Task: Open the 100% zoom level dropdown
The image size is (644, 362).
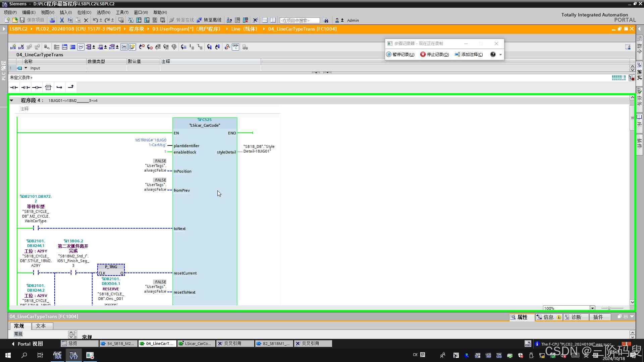Action: (x=592, y=308)
